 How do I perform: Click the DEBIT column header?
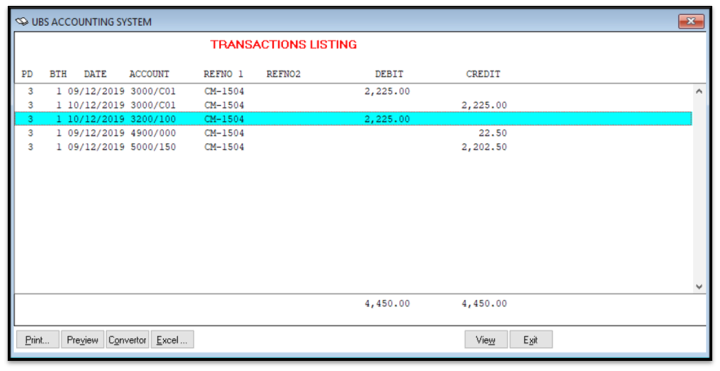pos(389,74)
